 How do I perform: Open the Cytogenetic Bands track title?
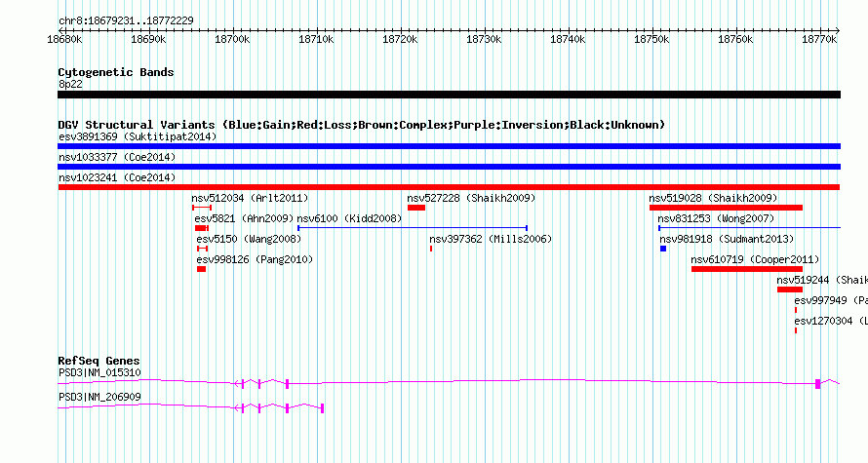[116, 72]
